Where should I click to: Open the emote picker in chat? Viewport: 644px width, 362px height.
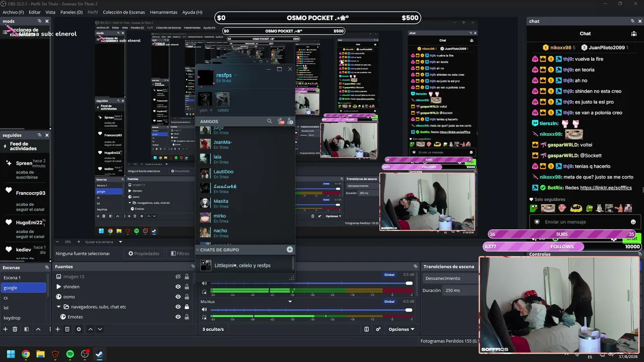pos(633,222)
